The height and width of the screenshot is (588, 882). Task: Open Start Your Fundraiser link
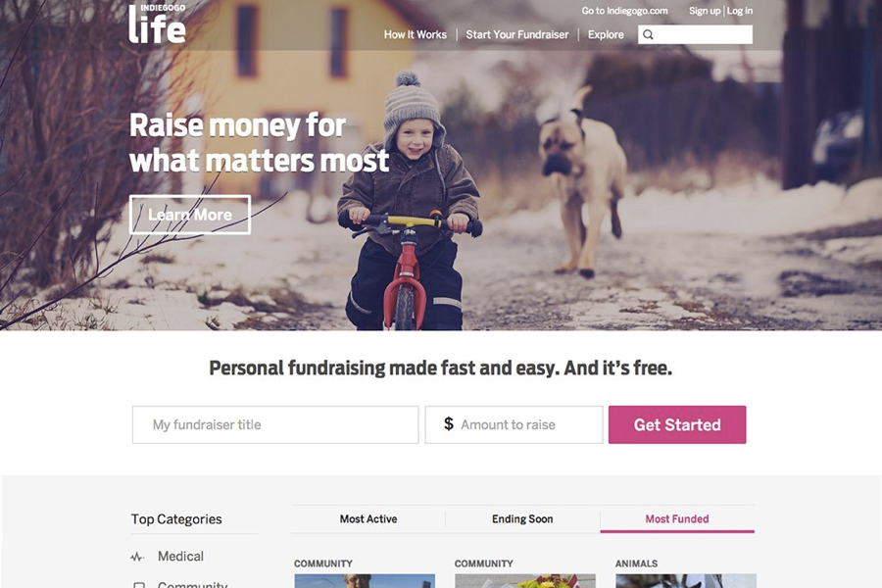click(x=516, y=35)
